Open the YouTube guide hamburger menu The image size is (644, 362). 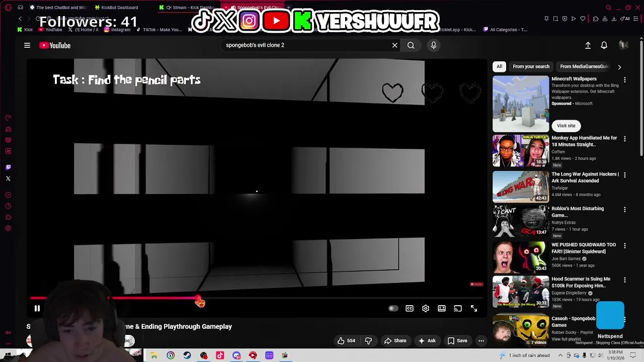27,45
